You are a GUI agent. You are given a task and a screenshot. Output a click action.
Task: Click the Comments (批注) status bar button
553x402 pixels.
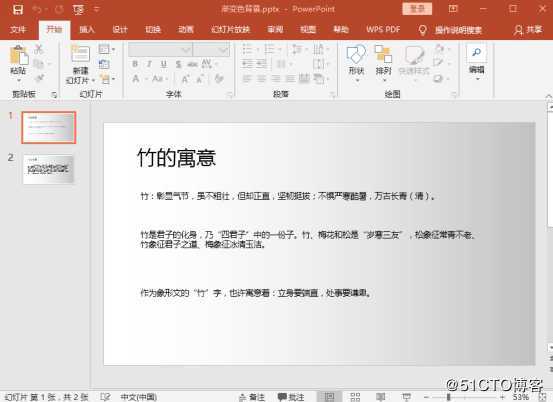click(291, 397)
